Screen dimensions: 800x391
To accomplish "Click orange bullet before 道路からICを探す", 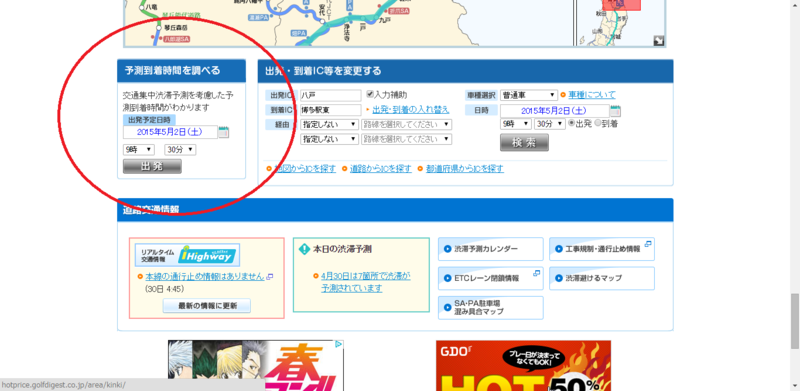I will 345,169.
